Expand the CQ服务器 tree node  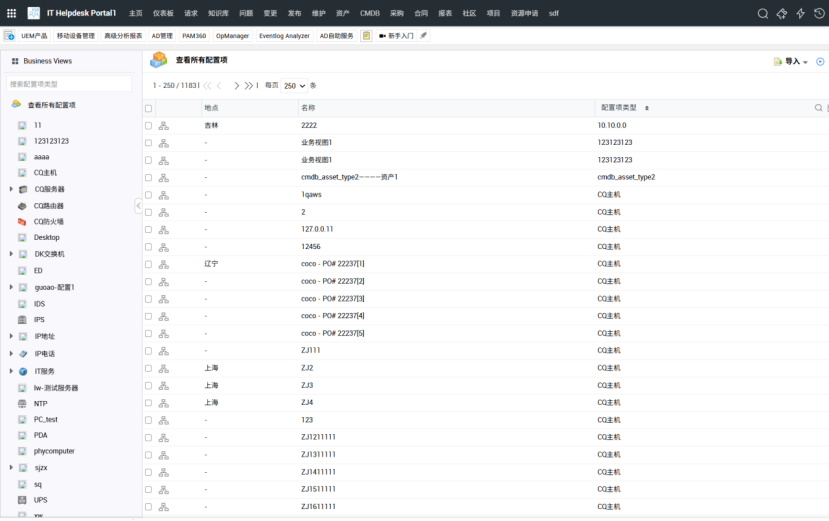11,189
